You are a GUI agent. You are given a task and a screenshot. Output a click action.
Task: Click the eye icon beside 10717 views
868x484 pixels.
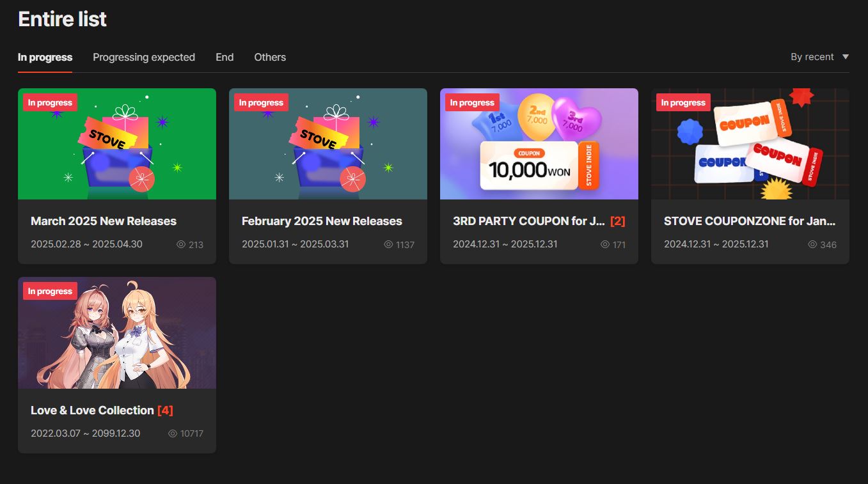coord(172,433)
